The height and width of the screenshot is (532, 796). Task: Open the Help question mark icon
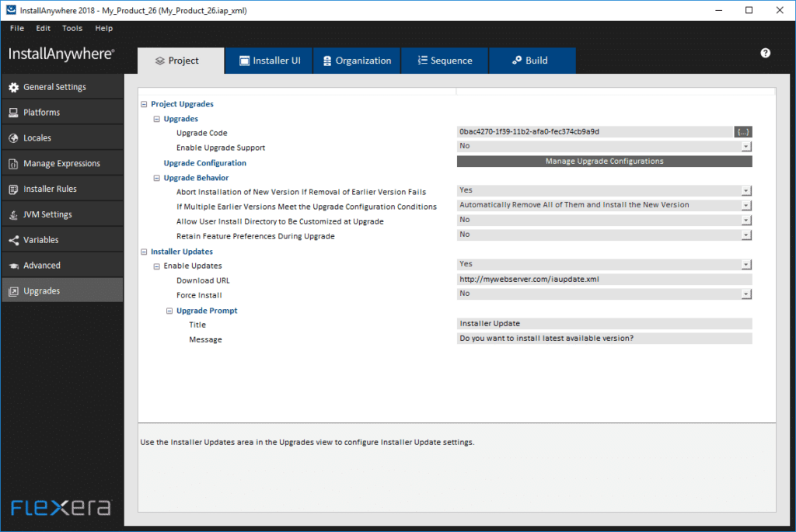click(x=765, y=52)
